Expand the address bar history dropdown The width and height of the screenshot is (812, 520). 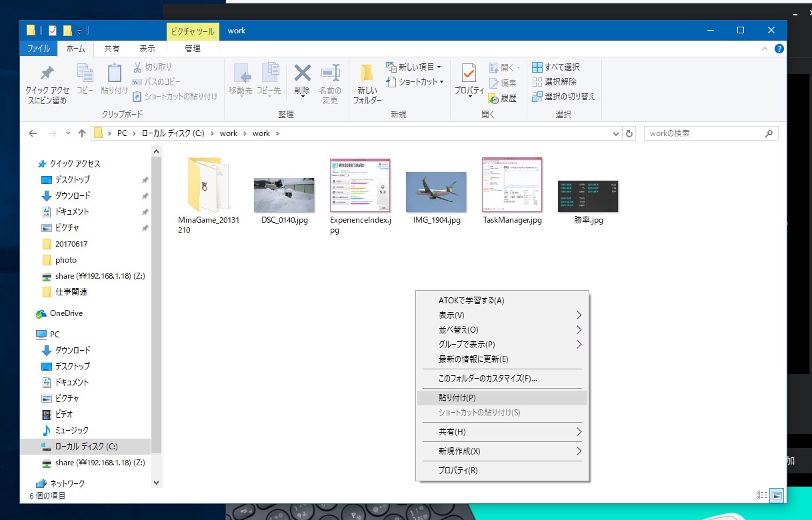pyautogui.click(x=616, y=133)
